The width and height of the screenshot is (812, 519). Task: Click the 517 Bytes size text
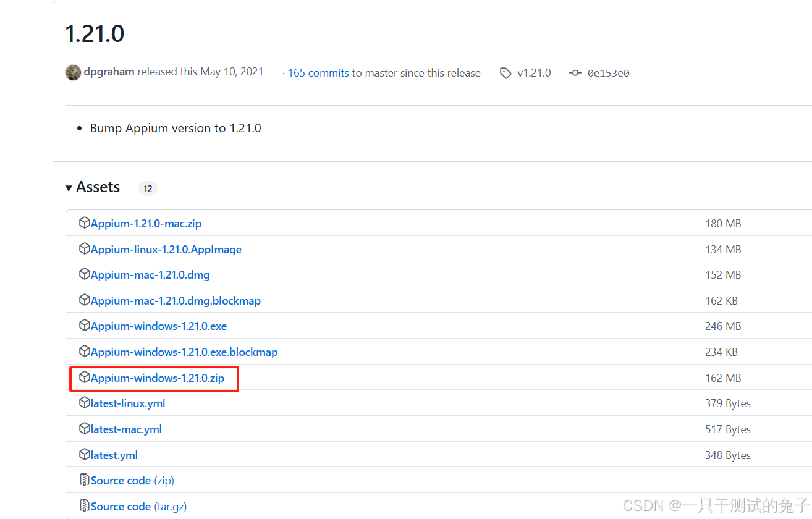click(728, 429)
